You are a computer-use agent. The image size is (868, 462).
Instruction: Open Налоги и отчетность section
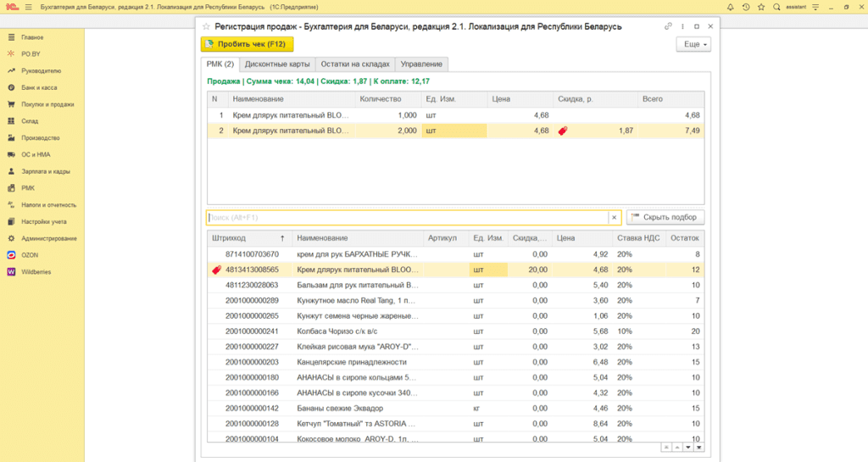tap(48, 204)
